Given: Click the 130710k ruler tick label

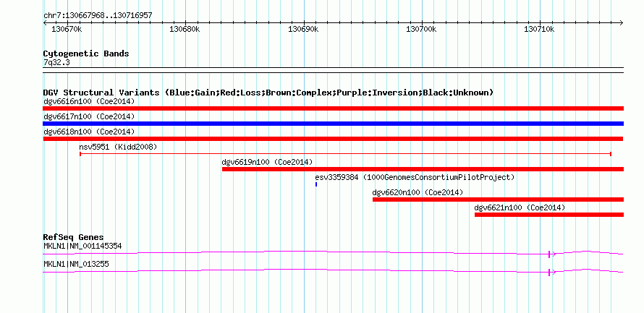Looking at the screenshot, I should [539, 29].
